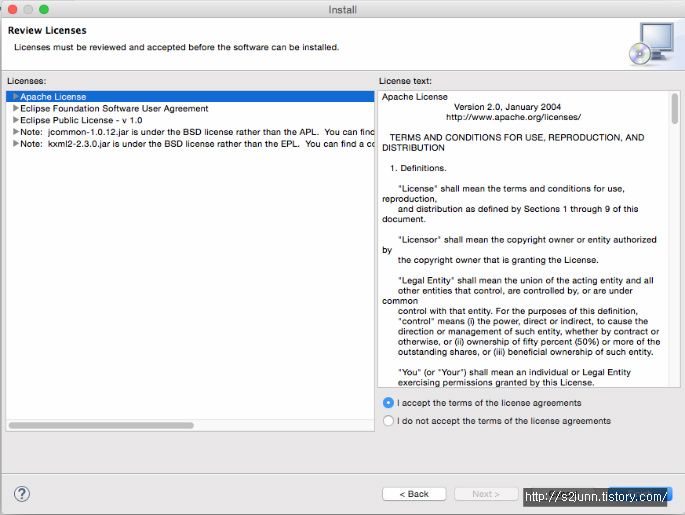Click the license text vertical scrollbar
Screen dimensions: 685x515
675,108
